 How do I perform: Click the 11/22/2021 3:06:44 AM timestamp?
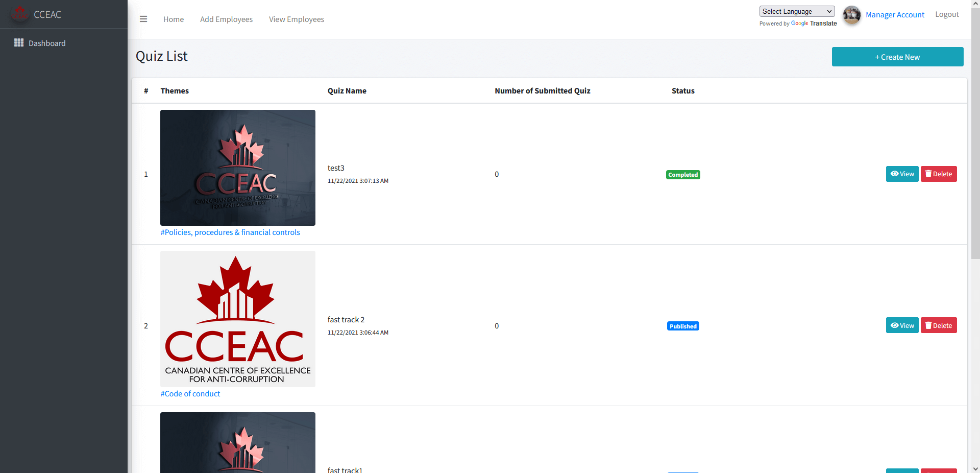point(358,333)
